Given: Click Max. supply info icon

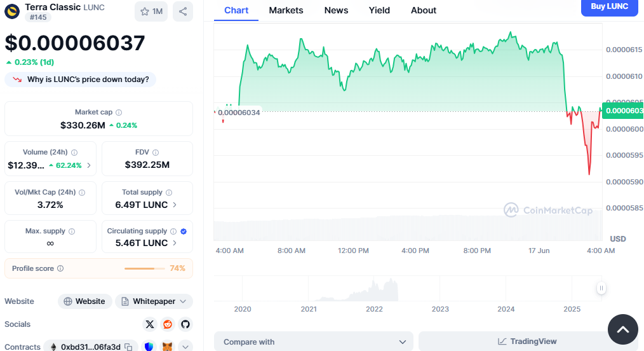Looking at the screenshot, I should click(x=72, y=231).
